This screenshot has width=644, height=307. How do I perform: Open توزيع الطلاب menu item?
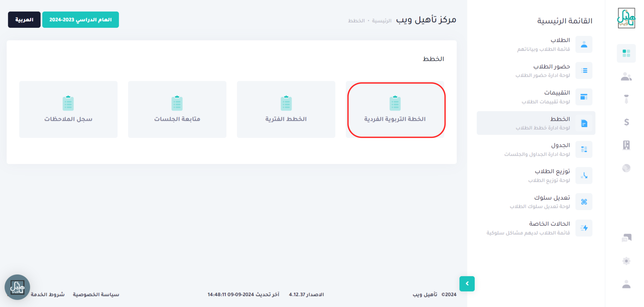tap(536, 176)
